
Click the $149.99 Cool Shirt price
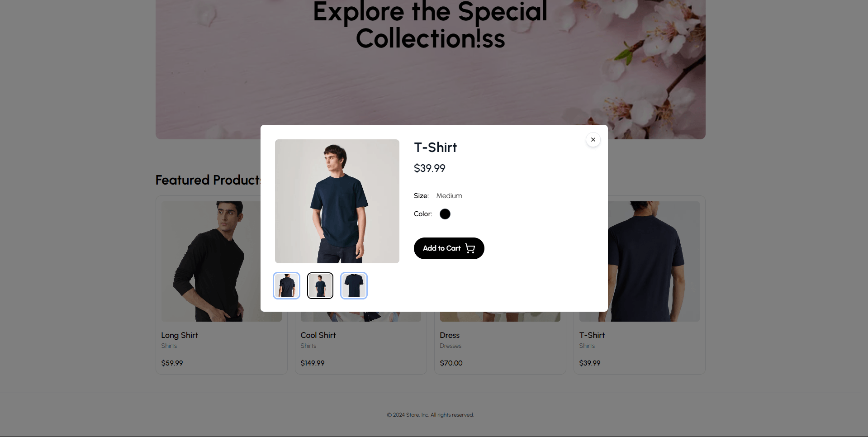(313, 363)
